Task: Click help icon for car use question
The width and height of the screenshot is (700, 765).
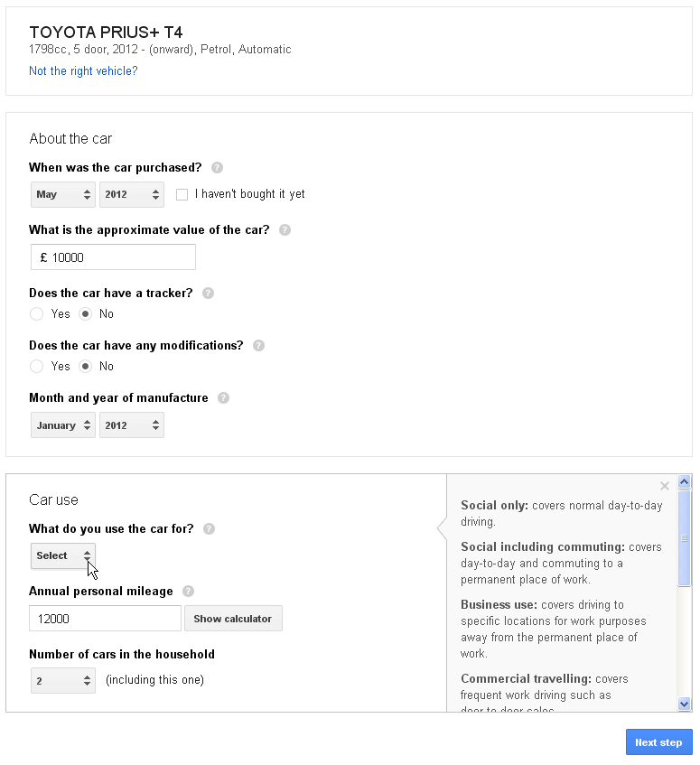Action: coord(209,529)
